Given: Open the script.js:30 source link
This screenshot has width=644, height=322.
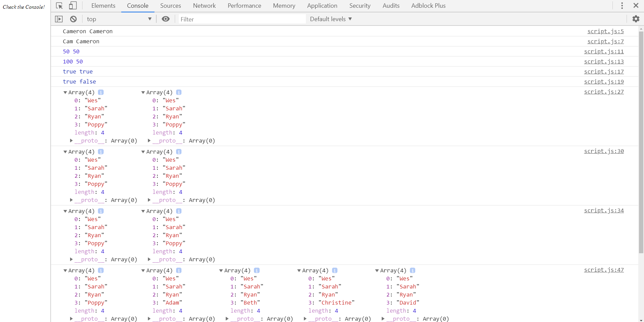Looking at the screenshot, I should (604, 151).
